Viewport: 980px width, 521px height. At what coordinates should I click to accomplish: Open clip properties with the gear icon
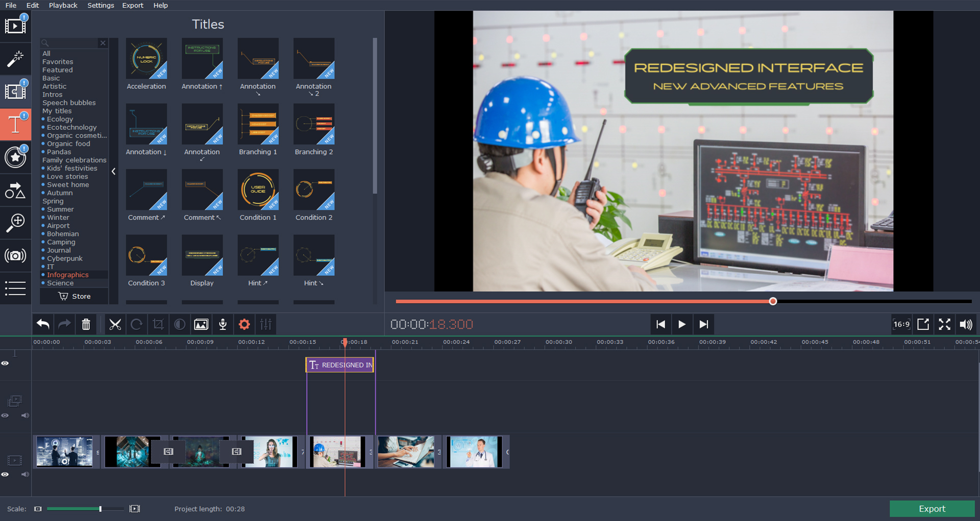tap(244, 324)
